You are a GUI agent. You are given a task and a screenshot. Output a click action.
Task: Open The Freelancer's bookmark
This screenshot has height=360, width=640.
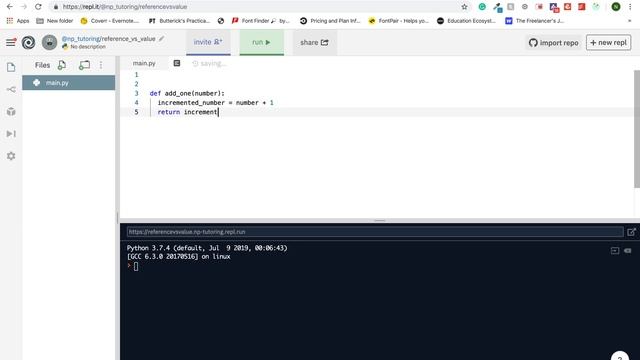(534, 21)
